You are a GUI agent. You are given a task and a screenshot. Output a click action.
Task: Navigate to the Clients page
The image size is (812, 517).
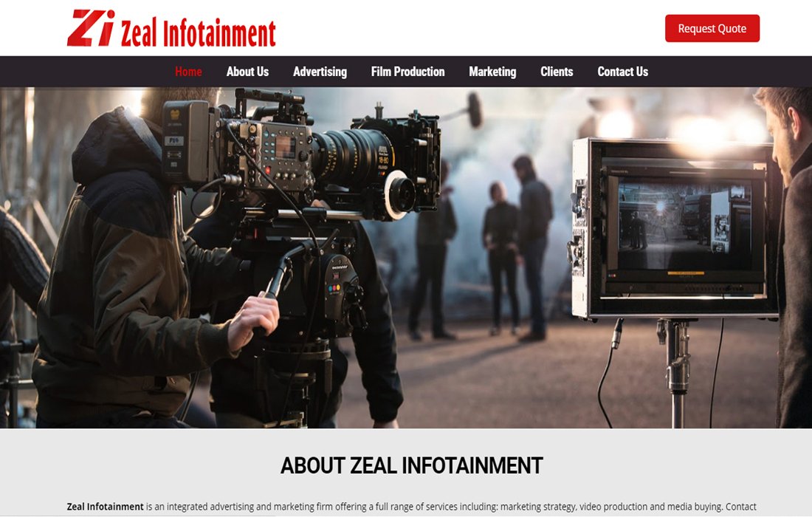pos(557,72)
